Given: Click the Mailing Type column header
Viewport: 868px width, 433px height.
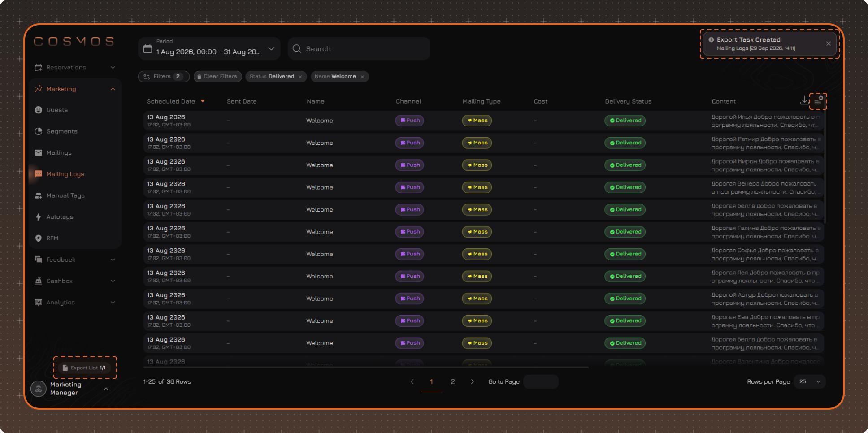Looking at the screenshot, I should point(482,101).
